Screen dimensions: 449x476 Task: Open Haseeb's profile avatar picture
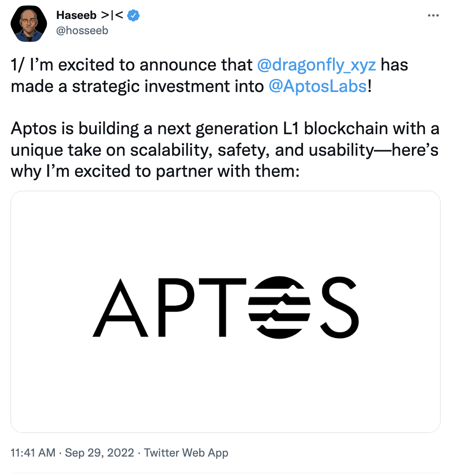coord(28,24)
